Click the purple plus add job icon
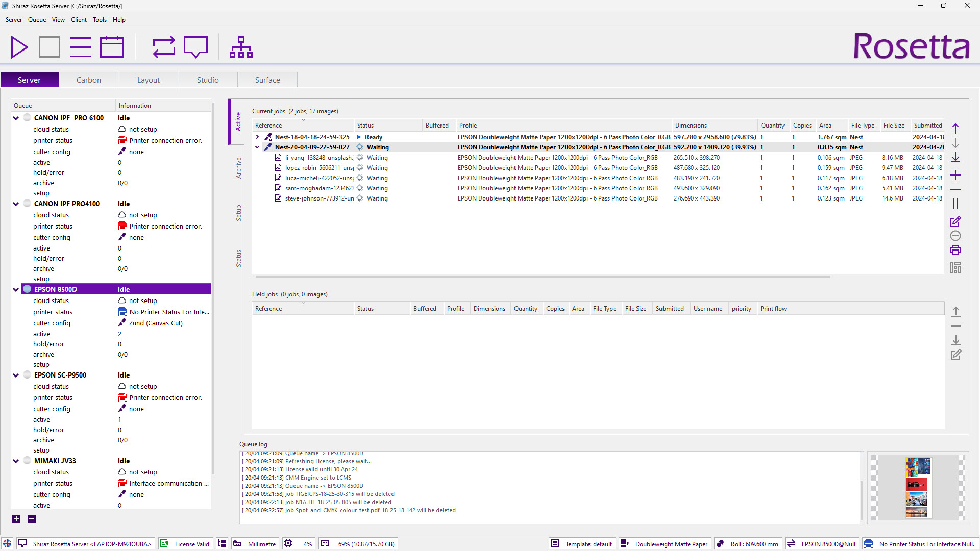The width and height of the screenshot is (980, 551). (x=955, y=175)
